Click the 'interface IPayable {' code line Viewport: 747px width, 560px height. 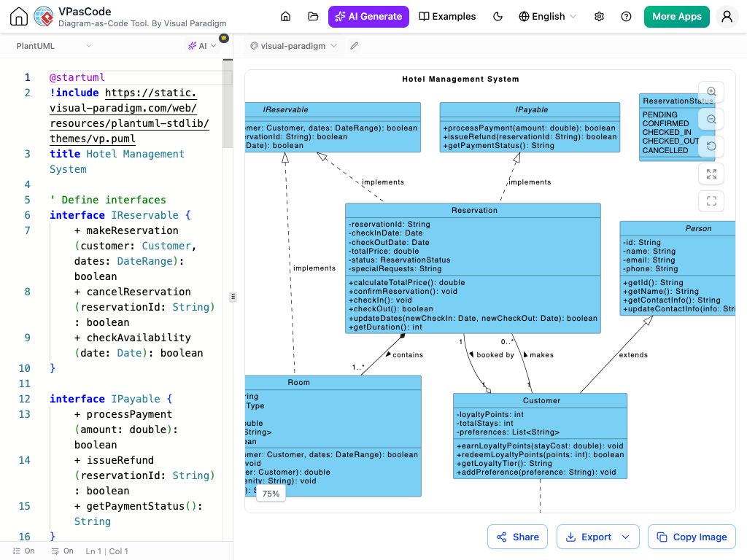(x=111, y=399)
